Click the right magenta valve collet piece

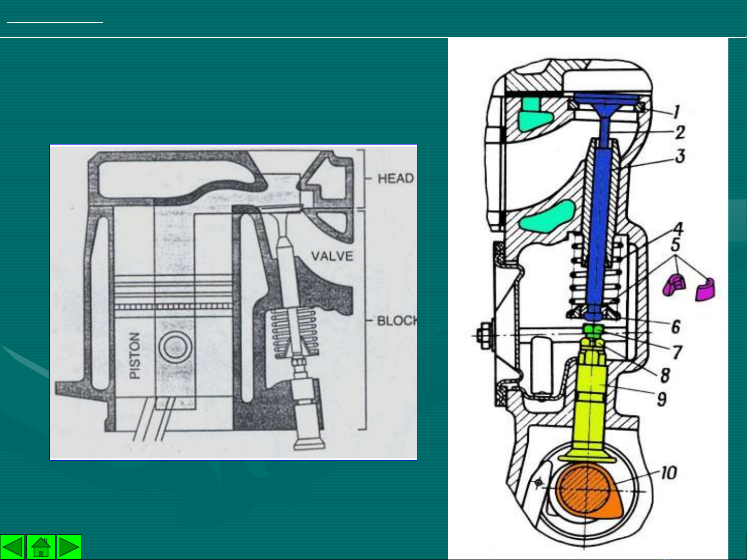pyautogui.click(x=705, y=290)
